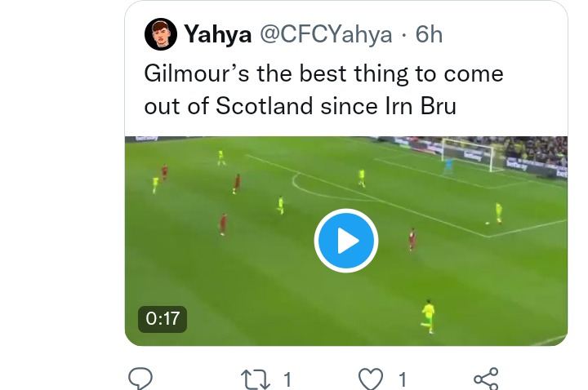Open the tweet via 6h timestamp
The height and width of the screenshot is (390, 588).
[x=429, y=34]
